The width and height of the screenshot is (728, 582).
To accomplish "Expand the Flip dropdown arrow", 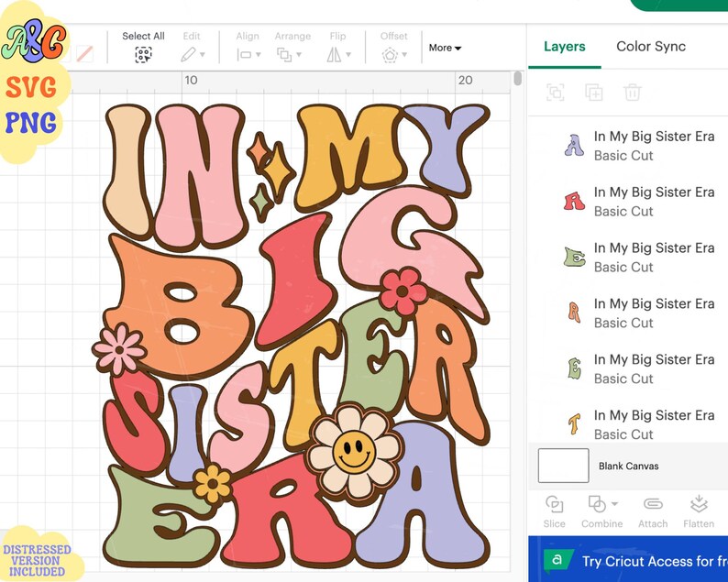I will pyautogui.click(x=348, y=55).
